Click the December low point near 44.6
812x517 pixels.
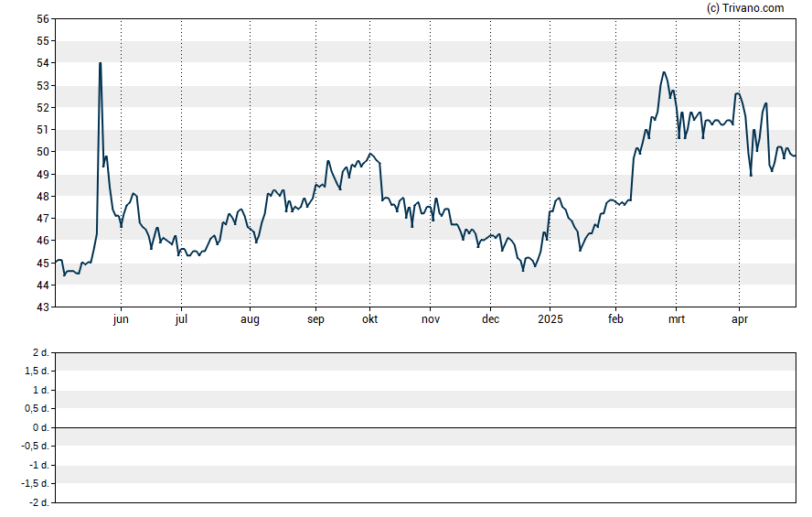pyautogui.click(x=523, y=271)
